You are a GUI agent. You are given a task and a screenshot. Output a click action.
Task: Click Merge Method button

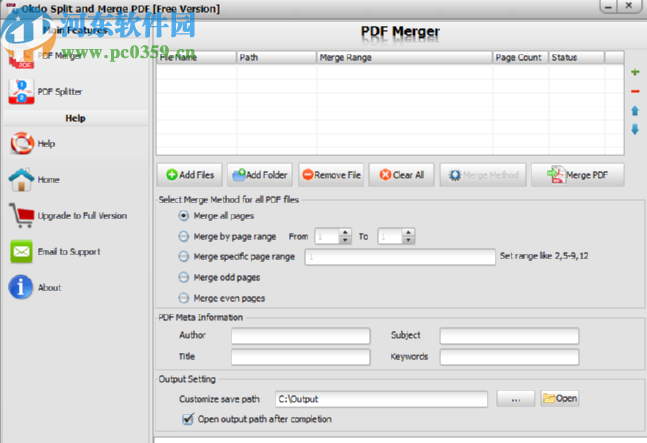483,175
